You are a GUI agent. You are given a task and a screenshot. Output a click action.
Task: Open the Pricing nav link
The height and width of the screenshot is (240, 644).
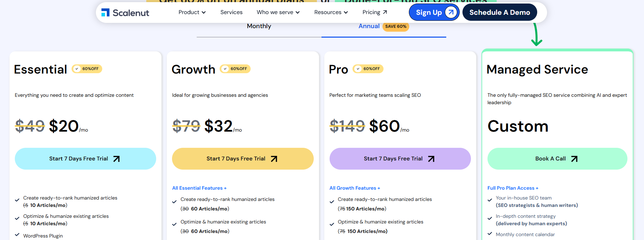pos(371,12)
